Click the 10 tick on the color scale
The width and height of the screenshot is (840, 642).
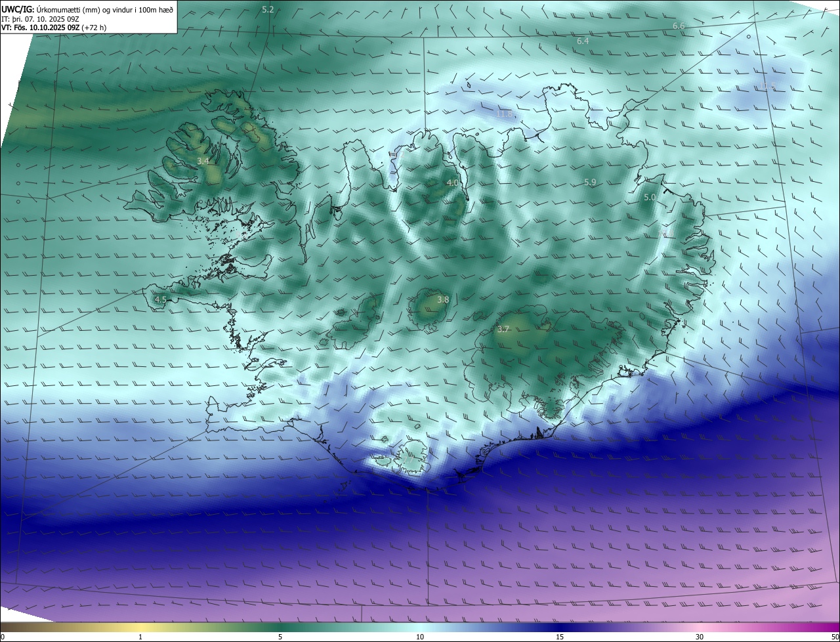pos(420,637)
